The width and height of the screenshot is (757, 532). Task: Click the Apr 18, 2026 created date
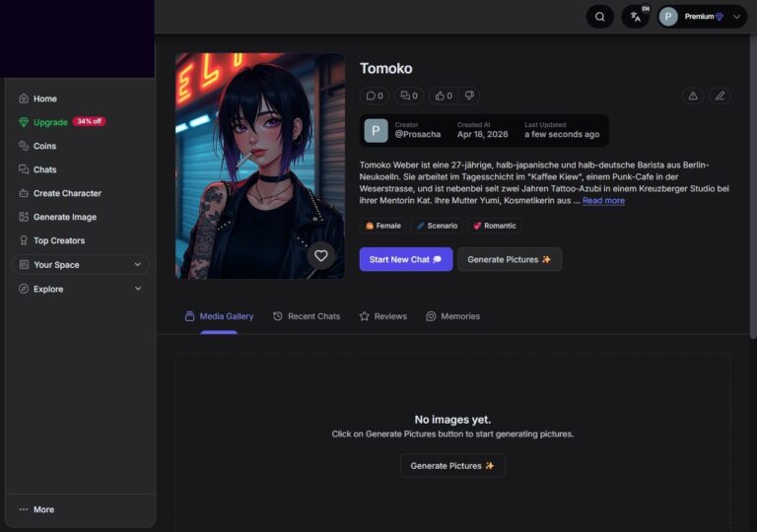pos(482,134)
